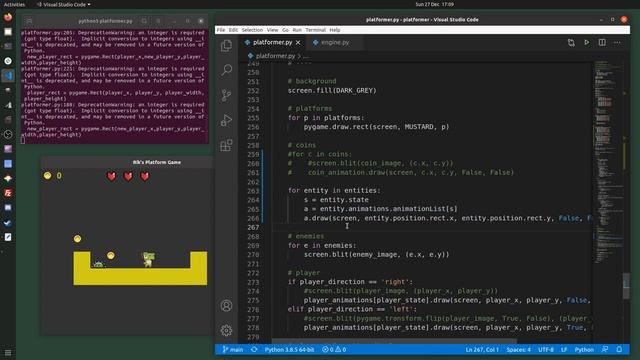Open the Manage gear menu in VS Code
The image size is (640, 360).
tap(227, 330)
